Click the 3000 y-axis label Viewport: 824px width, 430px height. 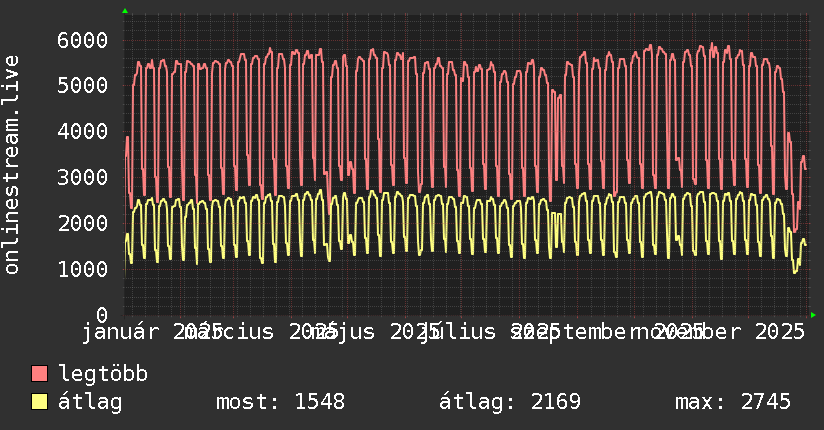(x=83, y=177)
